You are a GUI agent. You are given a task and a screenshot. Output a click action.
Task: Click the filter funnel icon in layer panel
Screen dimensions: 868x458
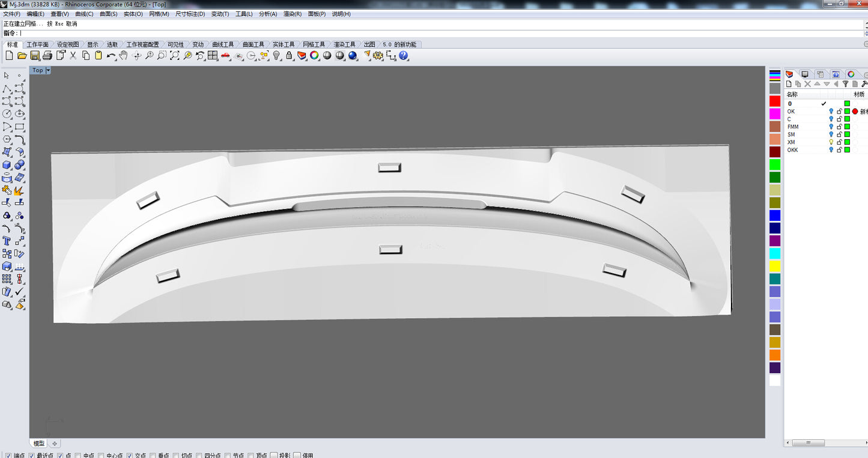point(845,84)
